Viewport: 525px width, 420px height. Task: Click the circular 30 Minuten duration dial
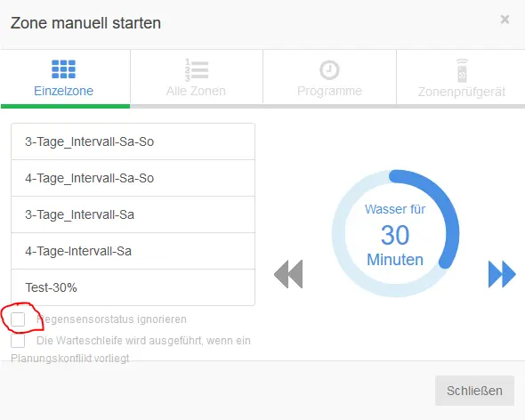click(395, 233)
